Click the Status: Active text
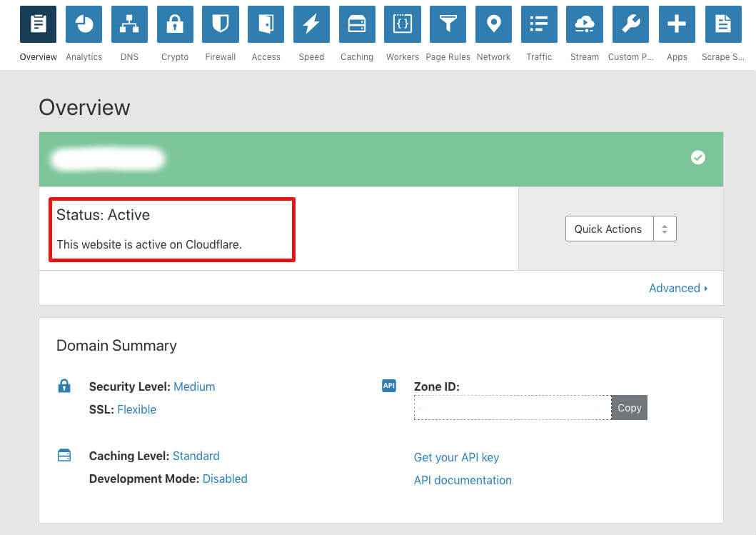The image size is (756, 535). pyautogui.click(x=104, y=215)
